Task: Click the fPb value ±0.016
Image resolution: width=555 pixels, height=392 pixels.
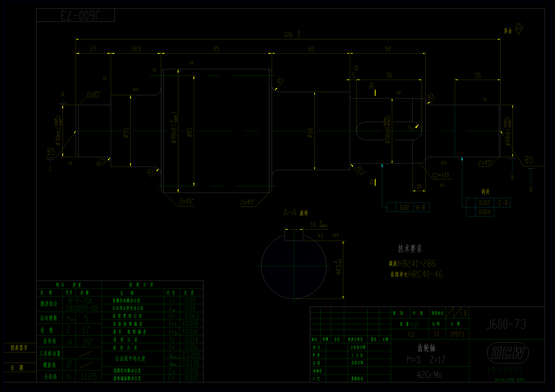Action: [190, 332]
